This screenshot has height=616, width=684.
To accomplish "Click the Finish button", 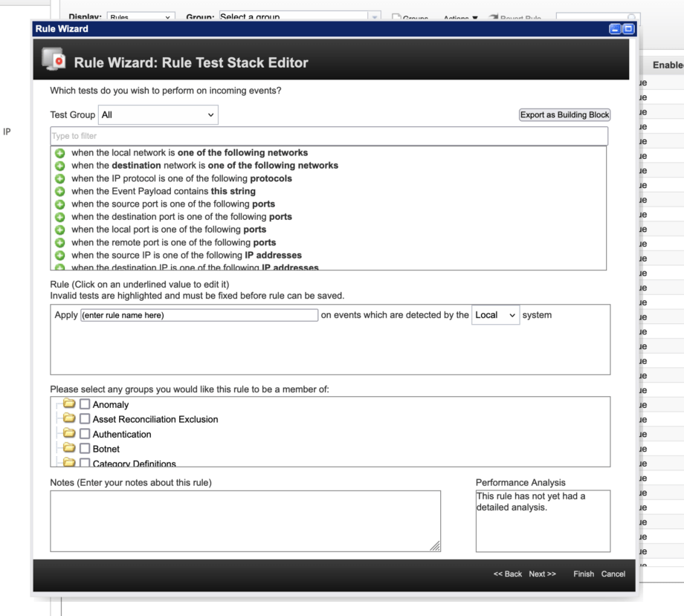I will [584, 574].
